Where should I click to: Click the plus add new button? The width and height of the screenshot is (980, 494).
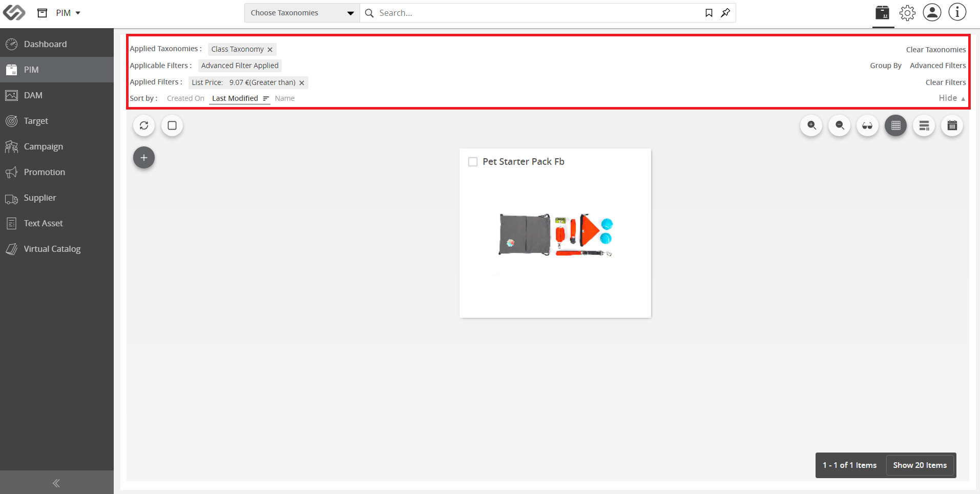pyautogui.click(x=144, y=158)
